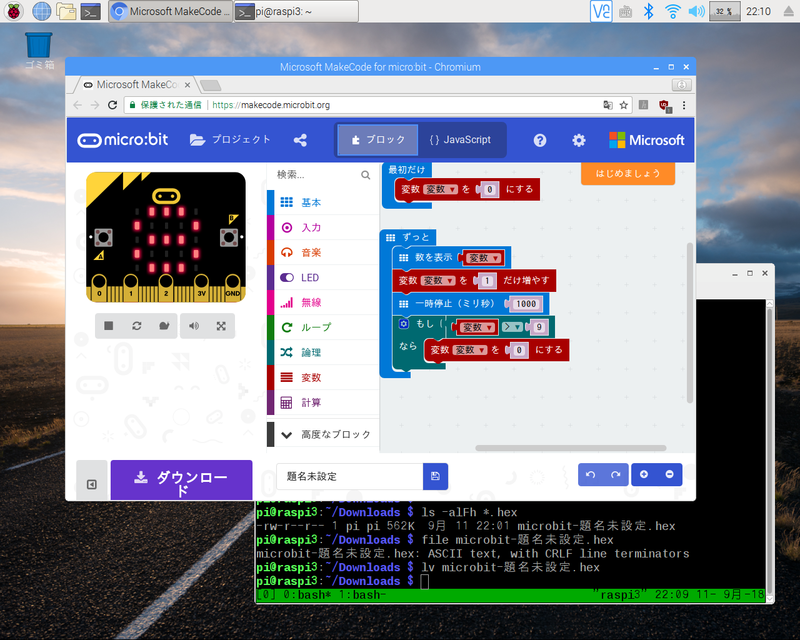Click the Microsoft logo

(x=646, y=140)
